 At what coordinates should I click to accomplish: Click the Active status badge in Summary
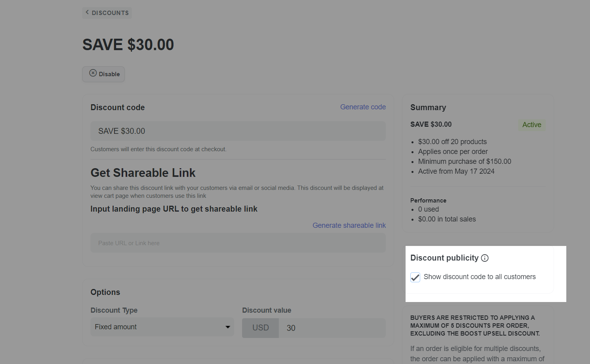point(532,125)
